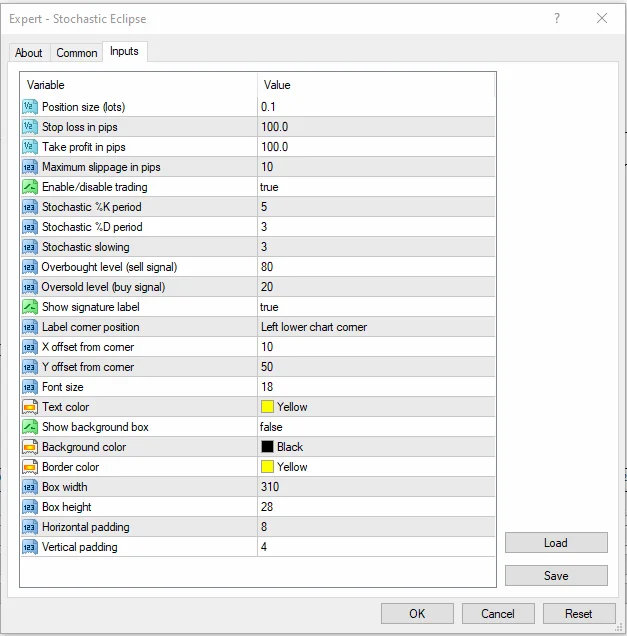
Task: Click the question mark help button in title bar
Action: pyautogui.click(x=557, y=18)
